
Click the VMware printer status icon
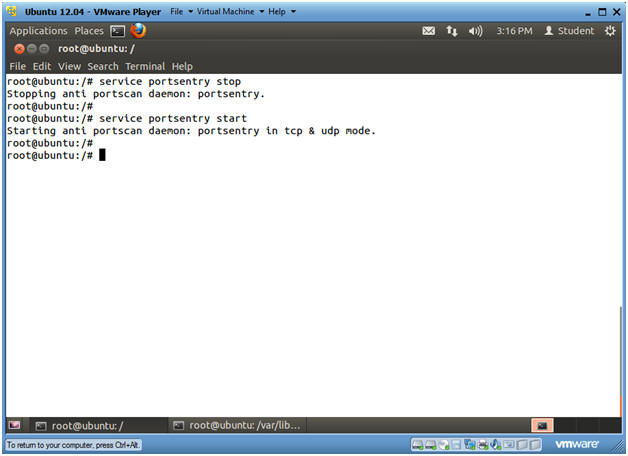483,444
